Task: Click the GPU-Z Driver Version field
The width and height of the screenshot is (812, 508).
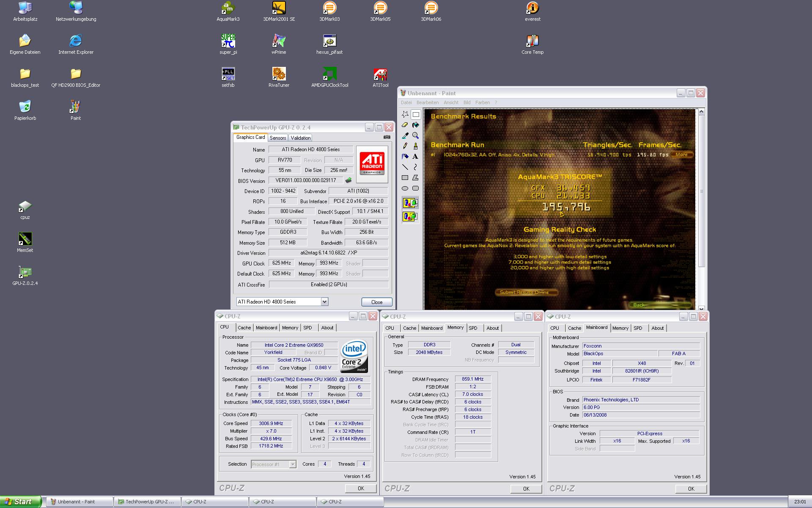Action: [329, 253]
